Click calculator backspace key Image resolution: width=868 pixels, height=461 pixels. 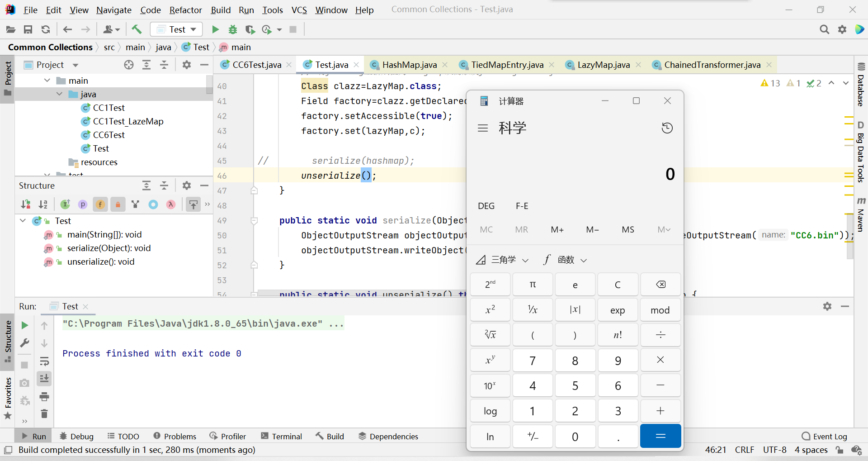click(x=660, y=285)
